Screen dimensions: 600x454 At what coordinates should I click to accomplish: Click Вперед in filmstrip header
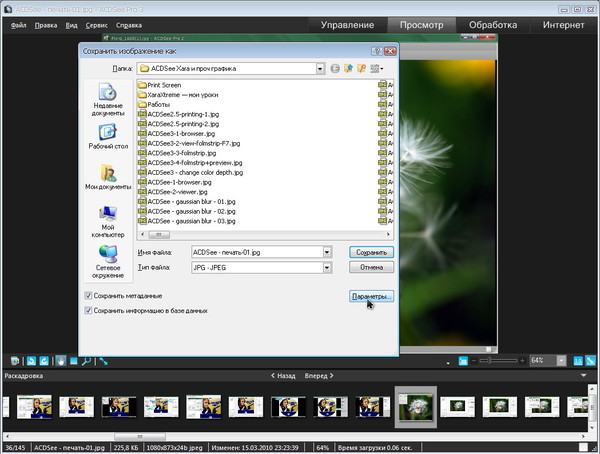(319, 376)
